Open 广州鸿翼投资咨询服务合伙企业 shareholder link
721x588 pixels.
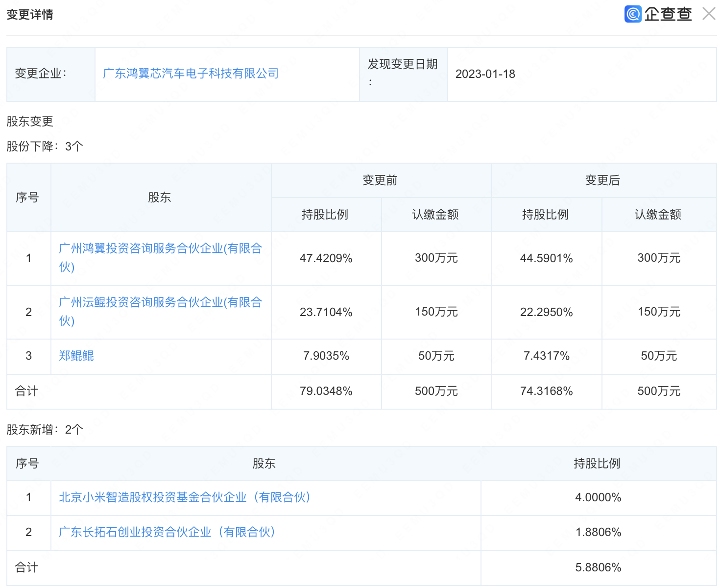tap(161, 258)
